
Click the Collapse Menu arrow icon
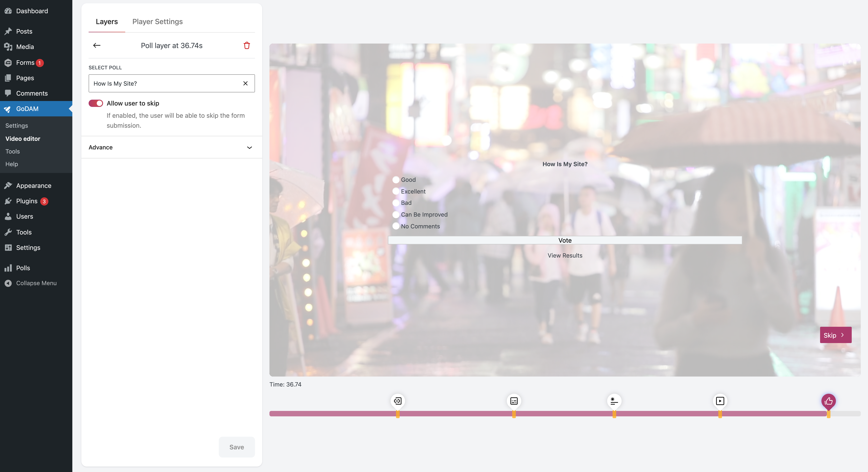pyautogui.click(x=8, y=283)
